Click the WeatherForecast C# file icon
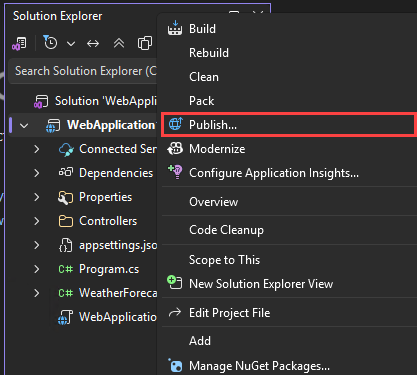 [65, 293]
